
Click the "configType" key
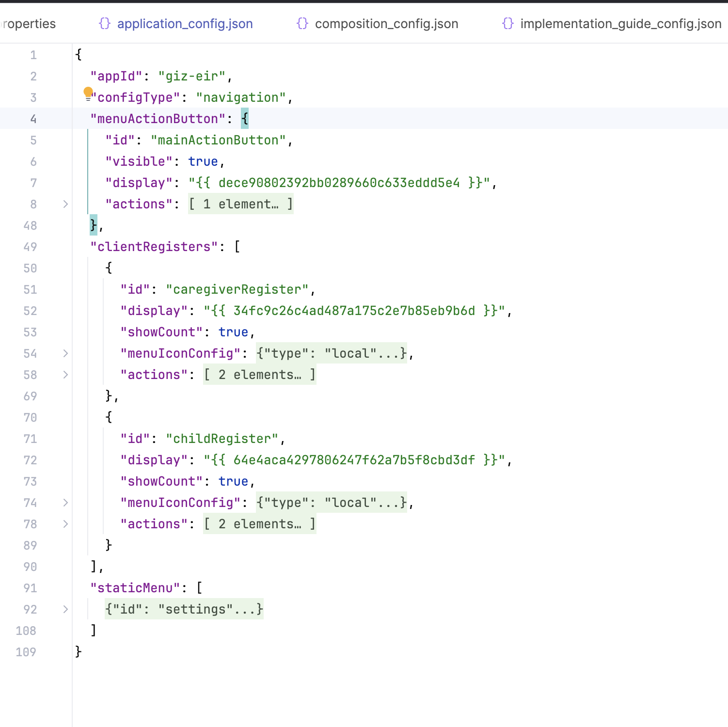(x=135, y=97)
